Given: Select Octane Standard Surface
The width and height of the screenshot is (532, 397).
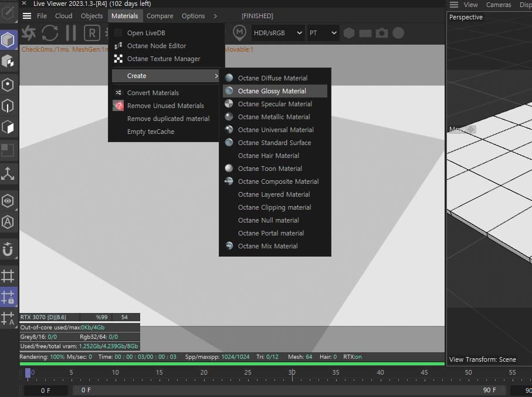Looking at the screenshot, I should click(x=275, y=143).
